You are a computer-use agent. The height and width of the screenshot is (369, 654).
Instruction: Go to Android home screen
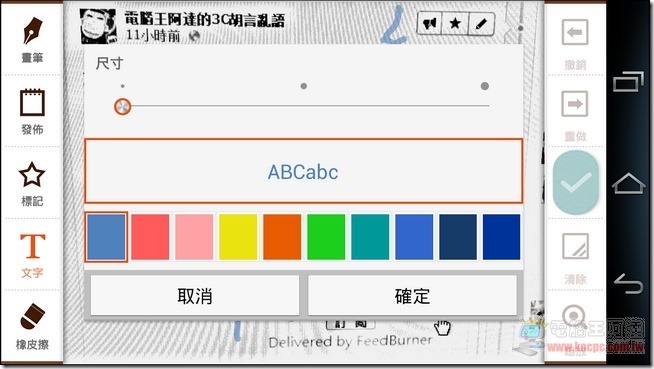(x=628, y=183)
